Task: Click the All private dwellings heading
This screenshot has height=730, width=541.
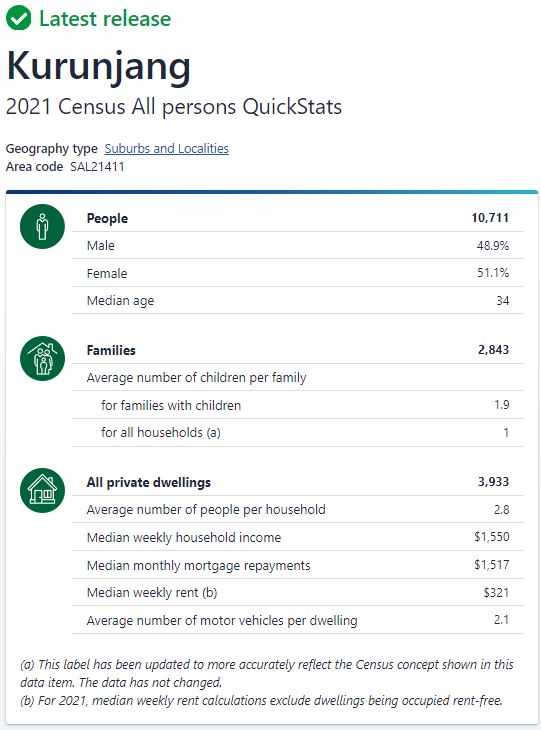Action: click(149, 482)
